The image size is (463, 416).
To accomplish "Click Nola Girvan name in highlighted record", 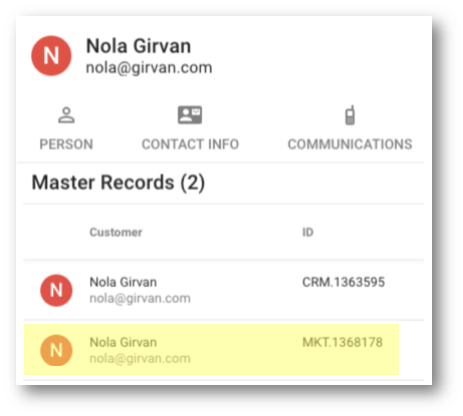I will (123, 342).
